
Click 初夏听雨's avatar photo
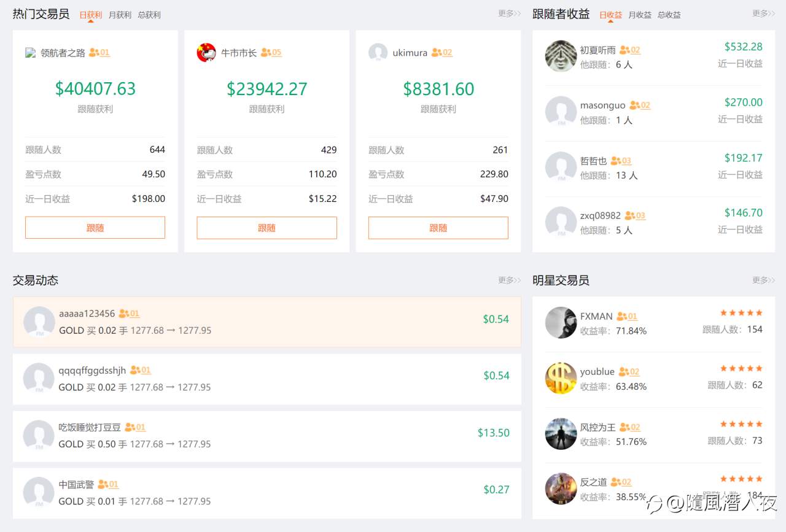561,56
